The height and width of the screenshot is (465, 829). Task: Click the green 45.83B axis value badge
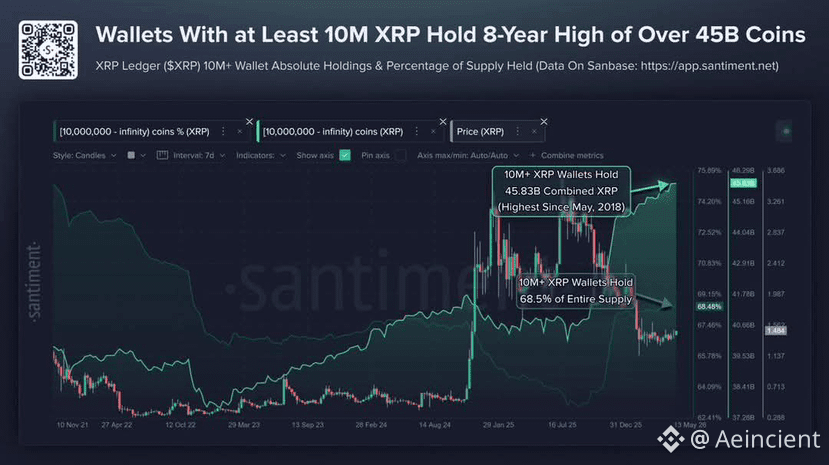[x=743, y=183]
